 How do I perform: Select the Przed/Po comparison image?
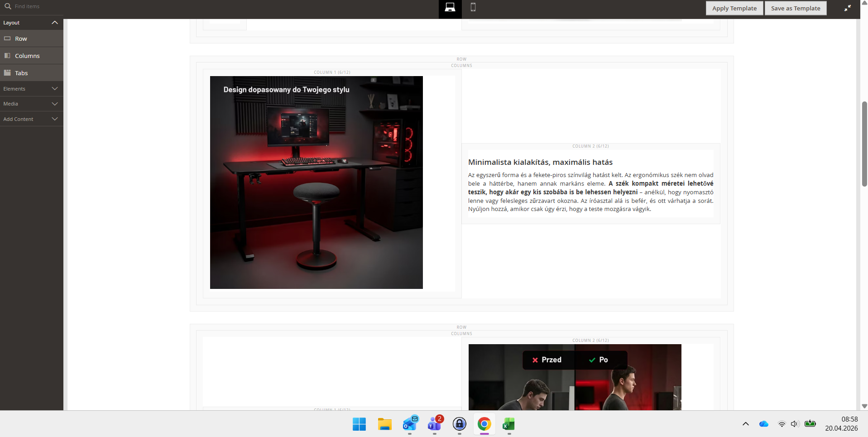pyautogui.click(x=575, y=377)
